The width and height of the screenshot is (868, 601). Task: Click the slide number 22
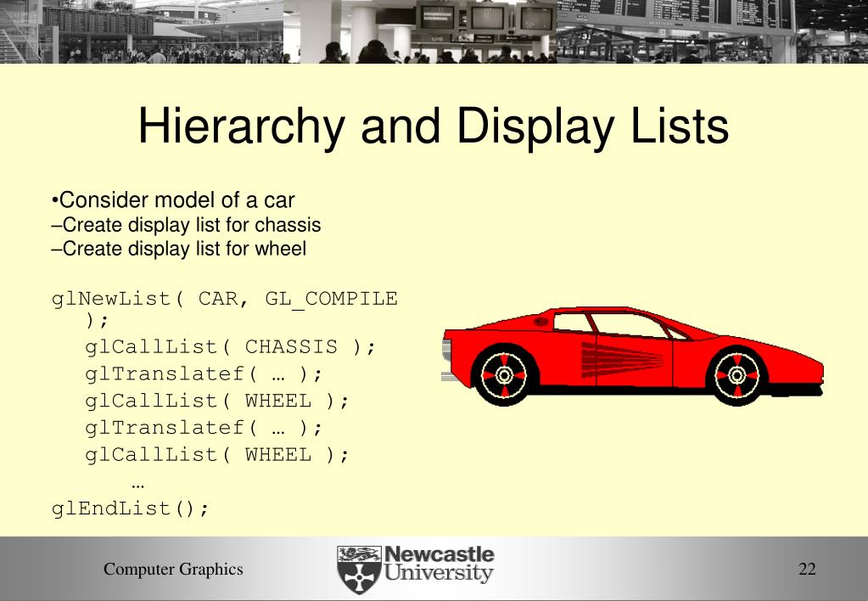[x=807, y=569]
